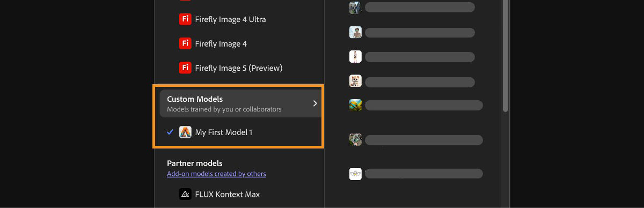This screenshot has height=208, width=644.
Task: Click the subtitle 'Models trained by you or collaborators'
Action: 224,109
